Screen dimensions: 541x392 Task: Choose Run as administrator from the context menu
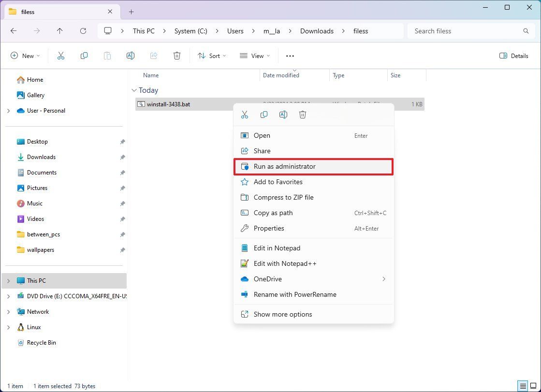tap(284, 166)
